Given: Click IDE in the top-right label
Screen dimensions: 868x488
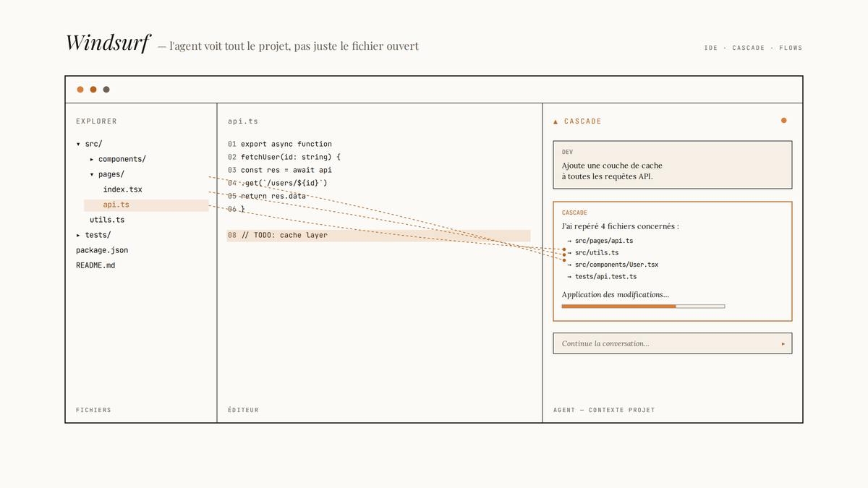Looking at the screenshot, I should coord(711,48).
